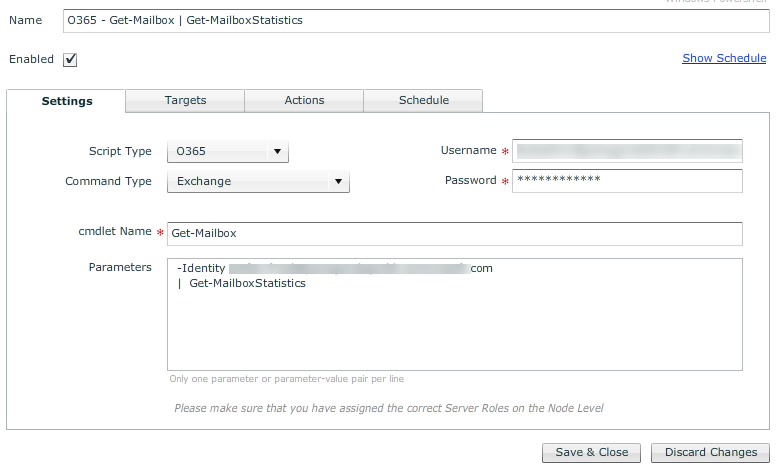The image size is (776, 468).
Task: Click into the Username field
Action: 627,151
